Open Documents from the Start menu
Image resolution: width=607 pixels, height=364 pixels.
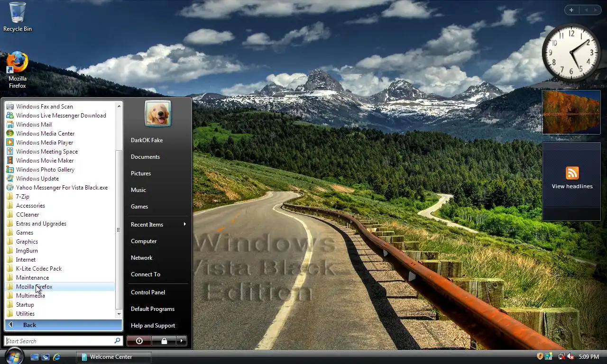click(x=145, y=157)
